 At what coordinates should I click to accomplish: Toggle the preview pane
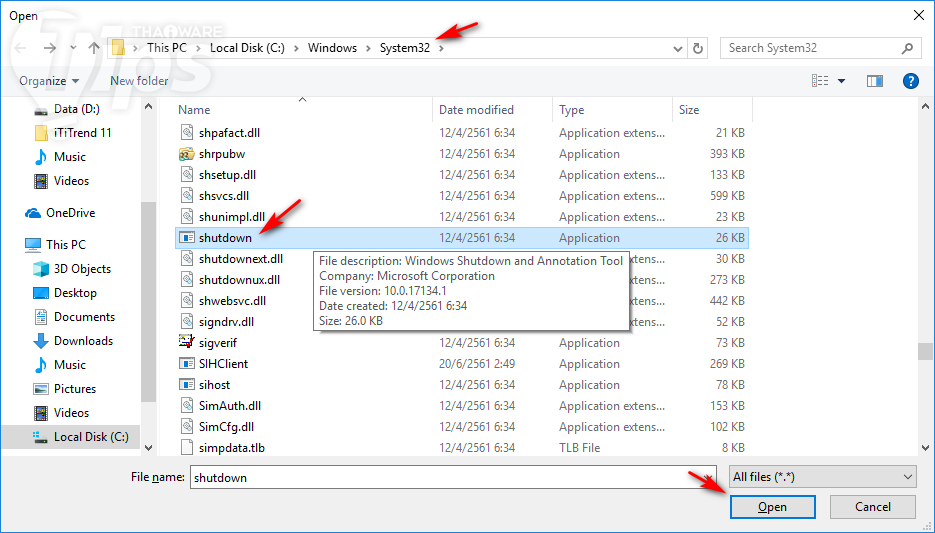pos(875,81)
